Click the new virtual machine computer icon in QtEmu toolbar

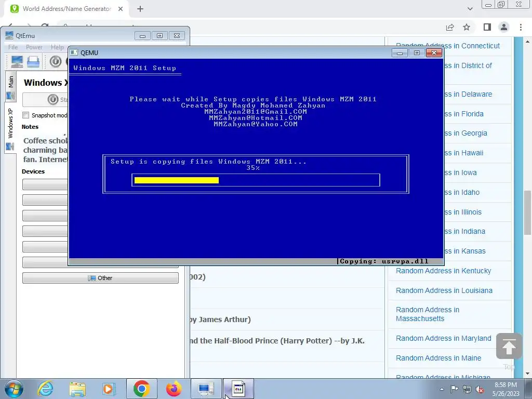pyautogui.click(x=17, y=61)
